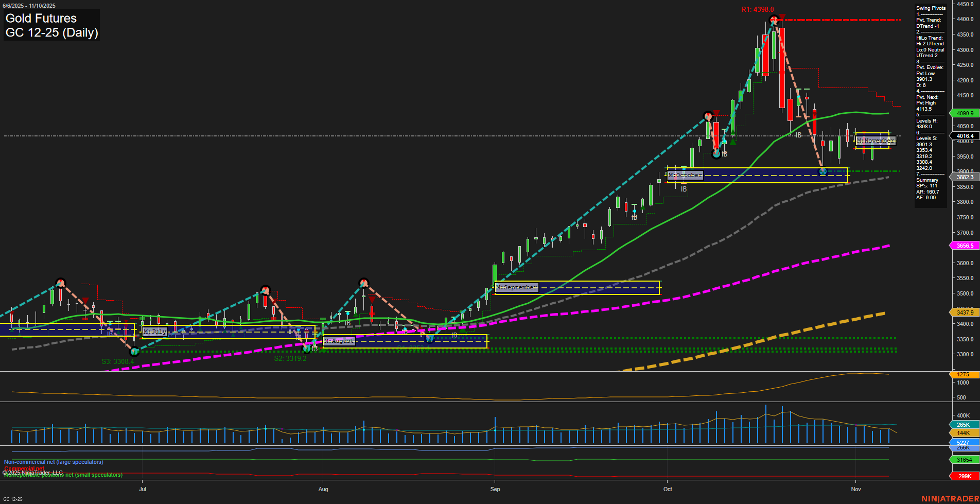
Task: Toggle the Nonreportable positions net legend entry
Action: (x=62, y=475)
